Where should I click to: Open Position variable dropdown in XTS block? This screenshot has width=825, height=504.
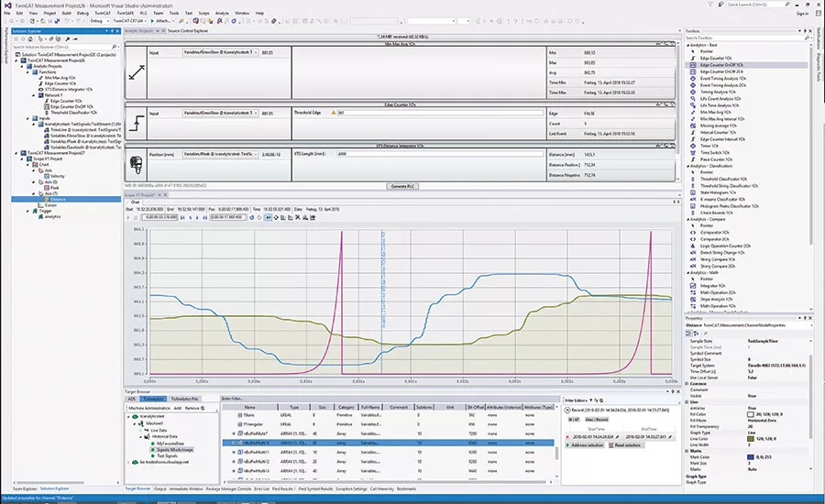coord(220,154)
